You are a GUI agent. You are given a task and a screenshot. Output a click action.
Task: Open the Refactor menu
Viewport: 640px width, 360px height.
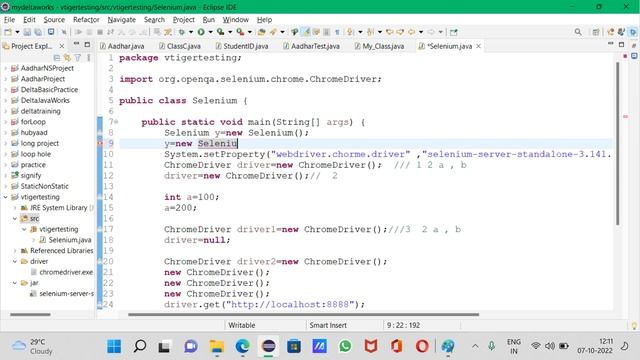click(86, 20)
